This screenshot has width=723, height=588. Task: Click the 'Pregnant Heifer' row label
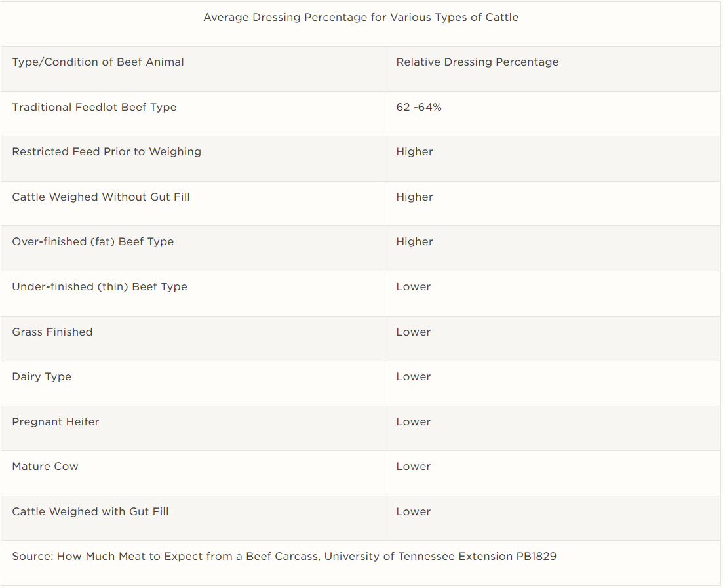56,422
